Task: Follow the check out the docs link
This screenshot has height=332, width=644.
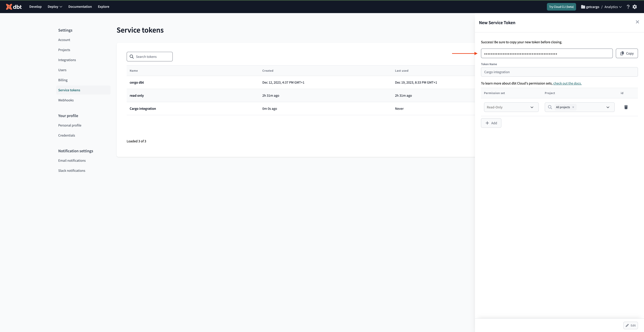Action: 567,83
